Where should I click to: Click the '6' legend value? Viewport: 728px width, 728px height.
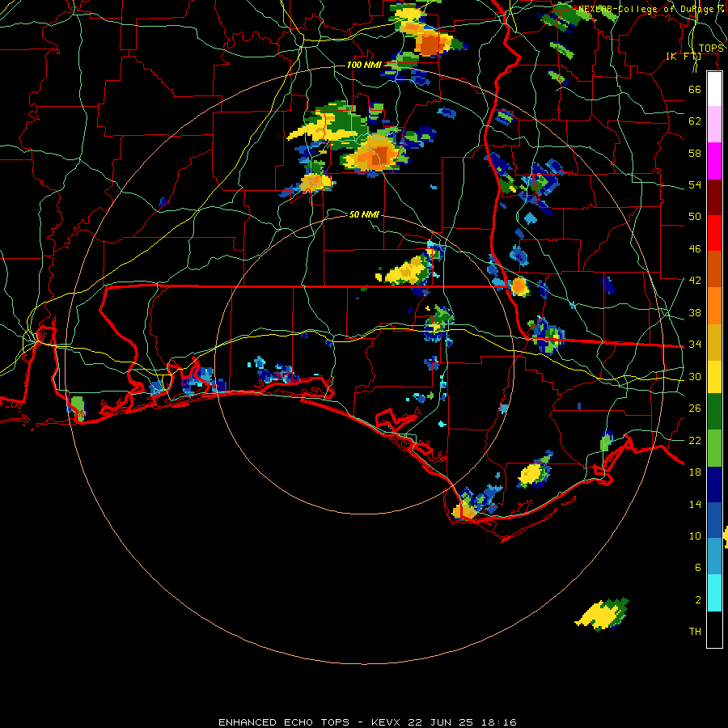(x=697, y=568)
